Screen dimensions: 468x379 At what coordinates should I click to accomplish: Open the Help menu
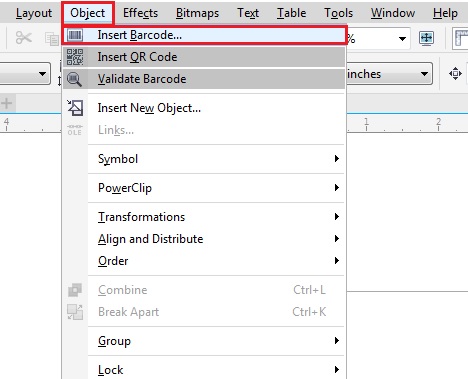[x=445, y=13]
